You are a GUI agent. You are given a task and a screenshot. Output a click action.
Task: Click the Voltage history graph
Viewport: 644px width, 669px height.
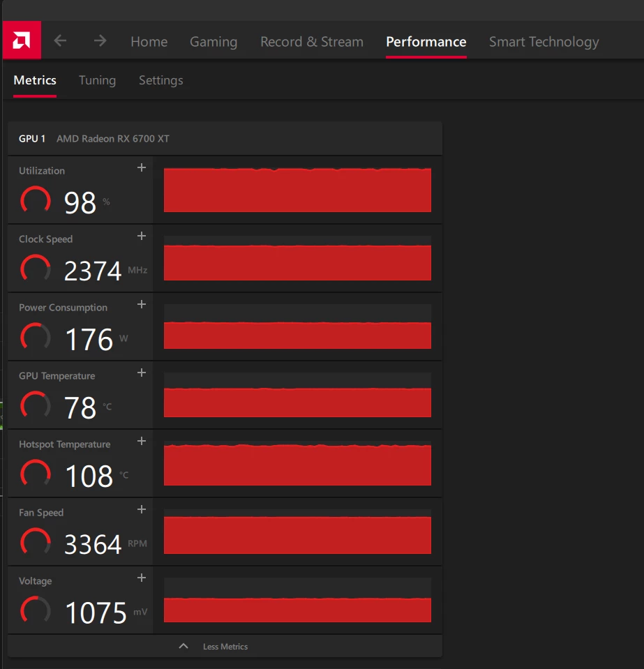point(297,600)
